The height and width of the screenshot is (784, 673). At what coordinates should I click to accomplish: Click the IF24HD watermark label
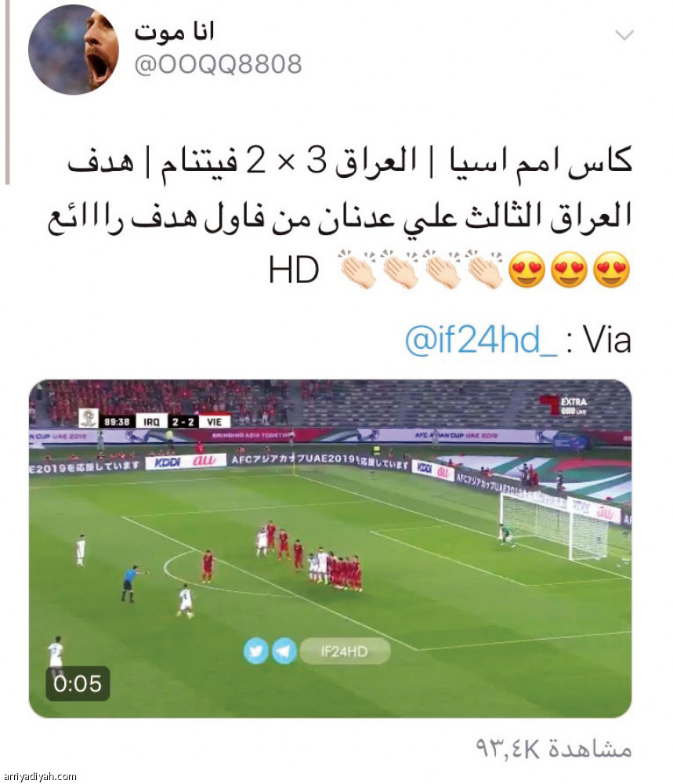pyautogui.click(x=344, y=652)
